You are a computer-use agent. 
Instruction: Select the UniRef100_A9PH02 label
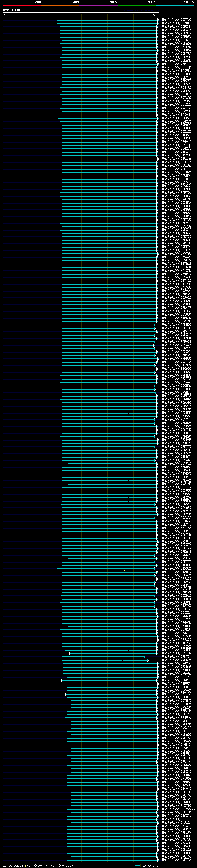(177, 50)
